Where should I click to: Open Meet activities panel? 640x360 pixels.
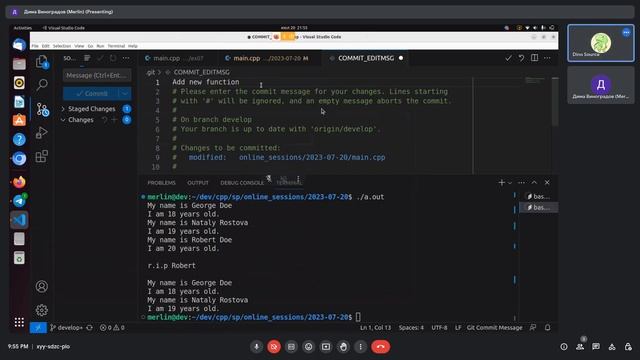(612, 347)
